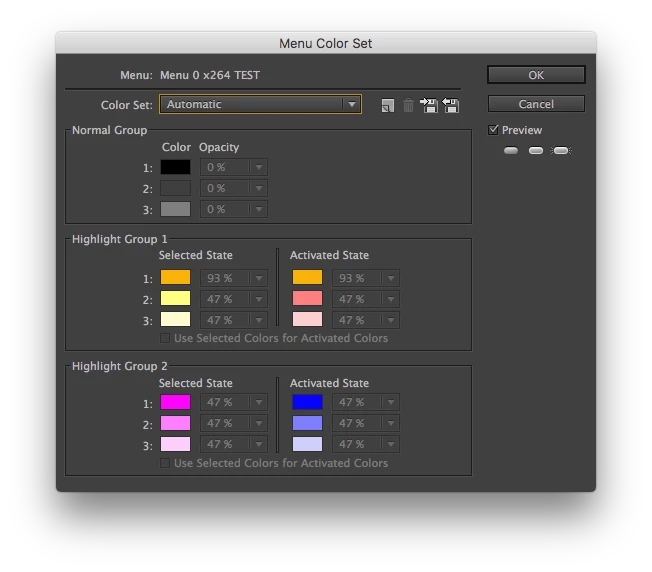This screenshot has width=652, height=572.
Task: Click the Cancel button
Action: [x=536, y=104]
